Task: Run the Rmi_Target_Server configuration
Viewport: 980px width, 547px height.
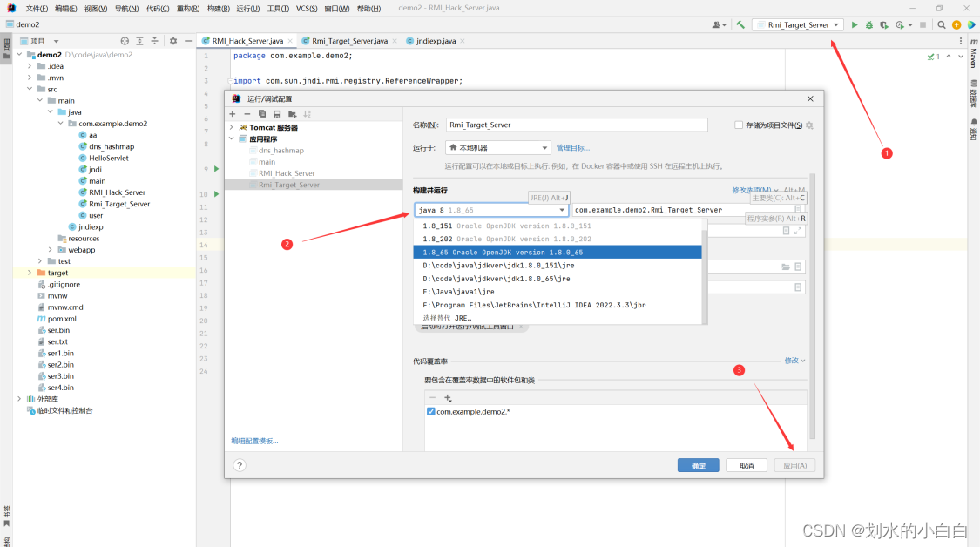Action: coord(855,25)
